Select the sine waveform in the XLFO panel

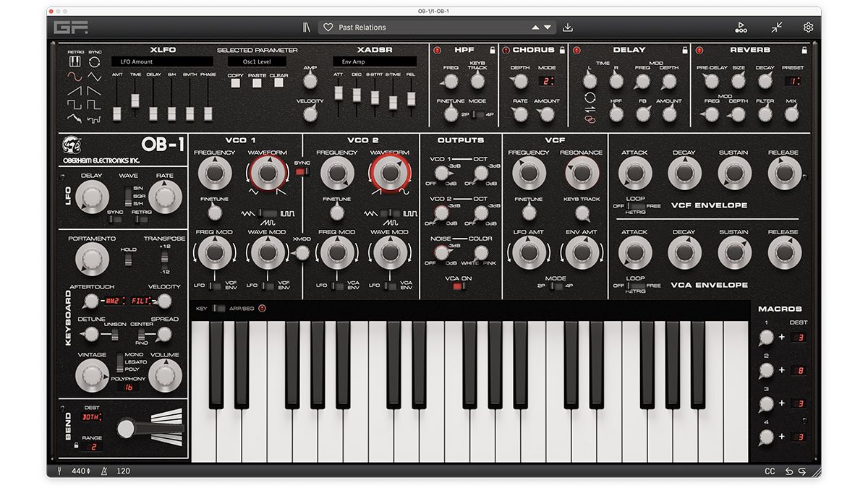pyautogui.click(x=74, y=77)
